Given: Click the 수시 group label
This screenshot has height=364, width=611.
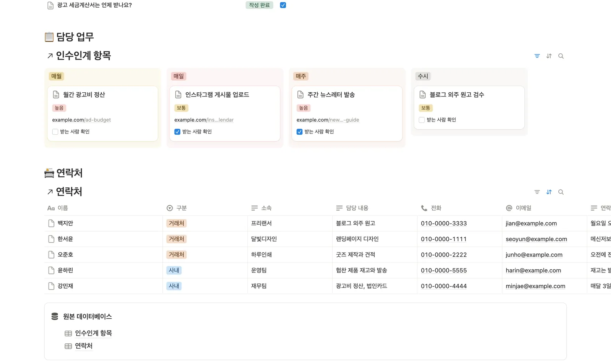Looking at the screenshot, I should 423,76.
